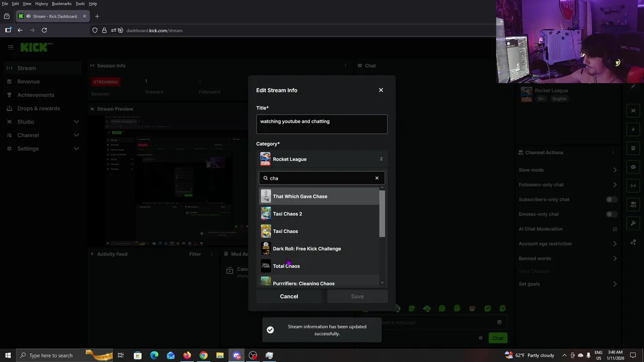Open the screen capture icon in right rail

(x=633, y=111)
